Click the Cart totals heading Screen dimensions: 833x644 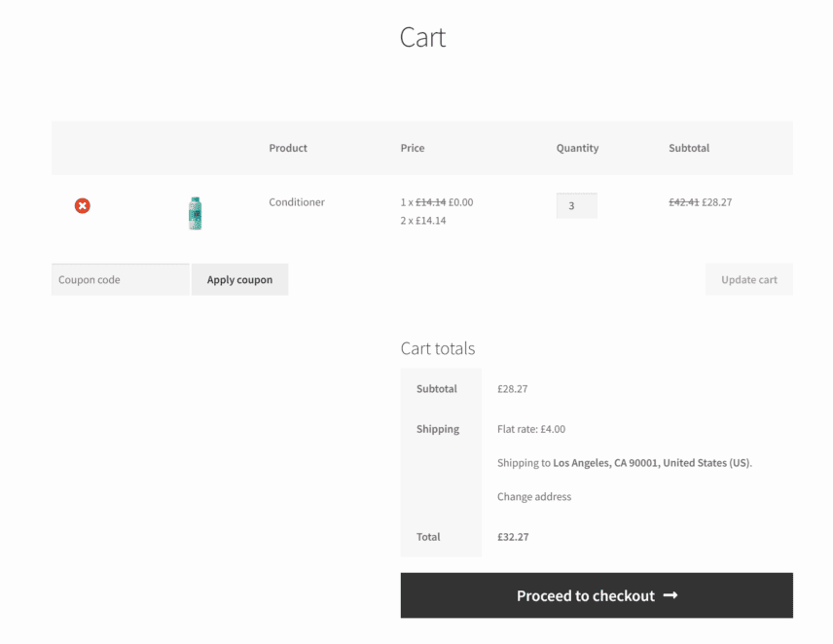[436, 348]
